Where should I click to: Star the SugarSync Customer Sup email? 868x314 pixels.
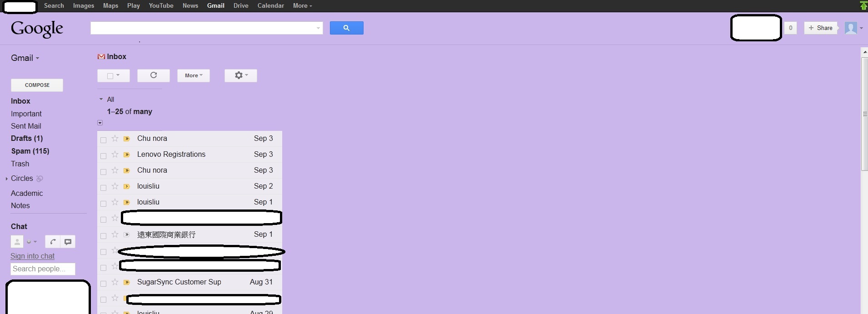[x=115, y=282]
